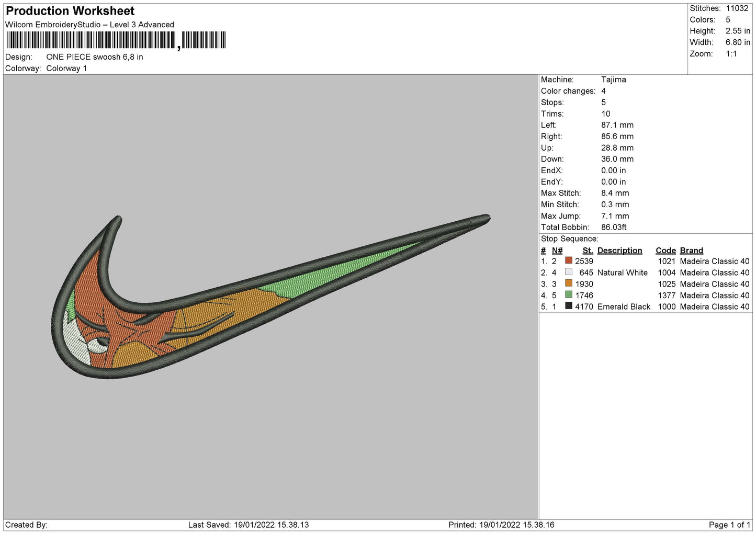Viewport: 756px width, 534px height.
Task: Click the N# column header
Action: (557, 251)
